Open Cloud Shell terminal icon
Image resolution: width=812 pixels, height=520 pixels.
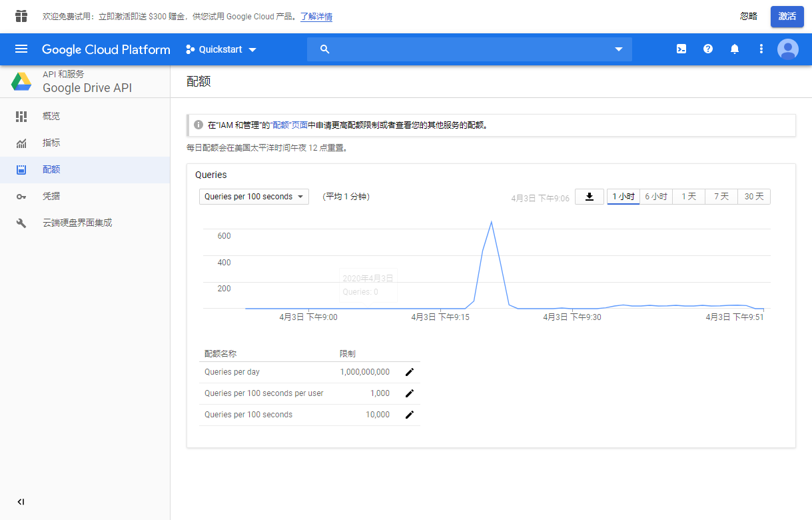[681, 49]
